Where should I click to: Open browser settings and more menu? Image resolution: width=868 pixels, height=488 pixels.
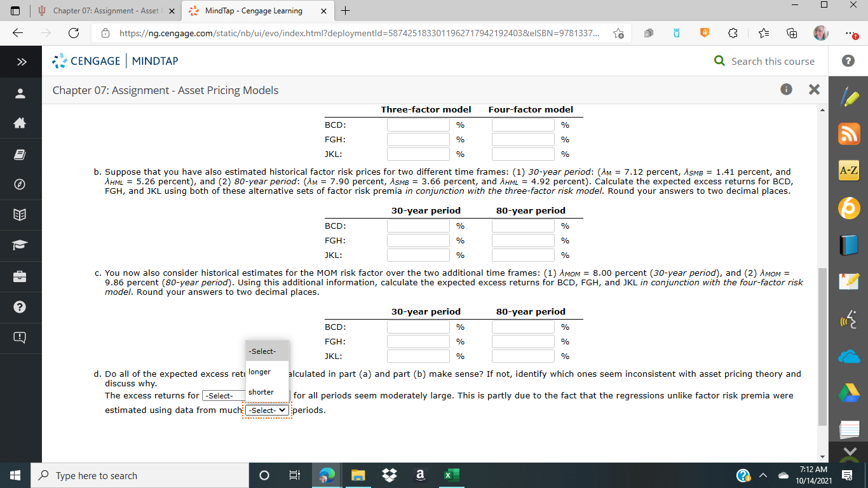(851, 33)
